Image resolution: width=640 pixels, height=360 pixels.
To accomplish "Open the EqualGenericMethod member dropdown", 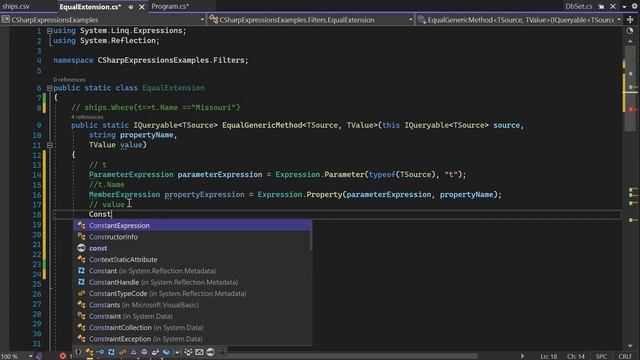I will (x=520, y=20).
